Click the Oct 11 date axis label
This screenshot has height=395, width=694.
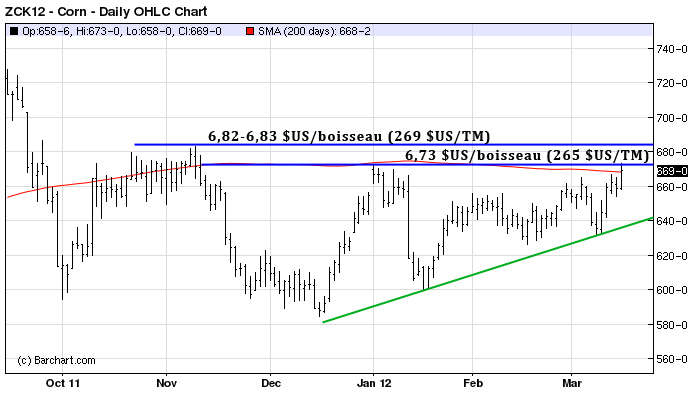point(62,383)
